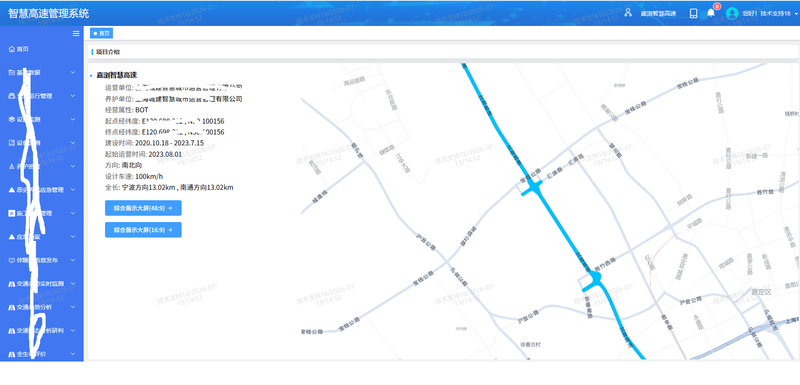Screen dimensions: 800x385
Task: Click the user avatar icon
Action: coord(732,13)
